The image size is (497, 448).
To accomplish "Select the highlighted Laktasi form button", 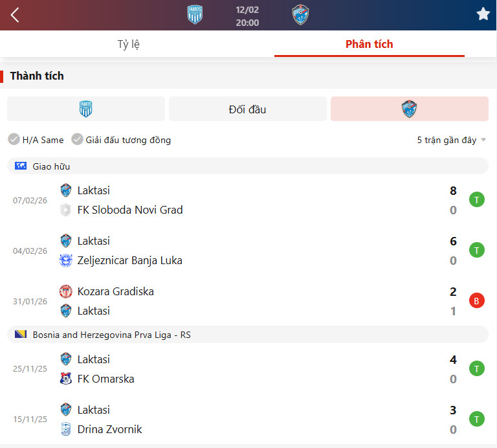I will click(x=409, y=109).
